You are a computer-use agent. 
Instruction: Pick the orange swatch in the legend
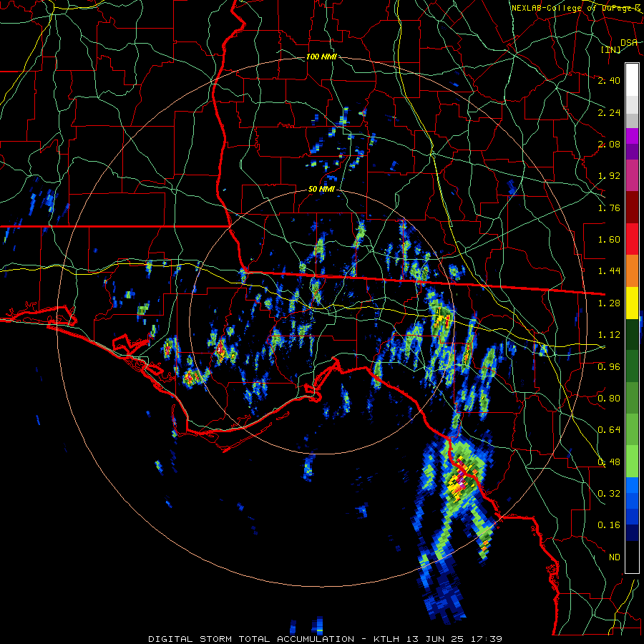[x=632, y=271]
